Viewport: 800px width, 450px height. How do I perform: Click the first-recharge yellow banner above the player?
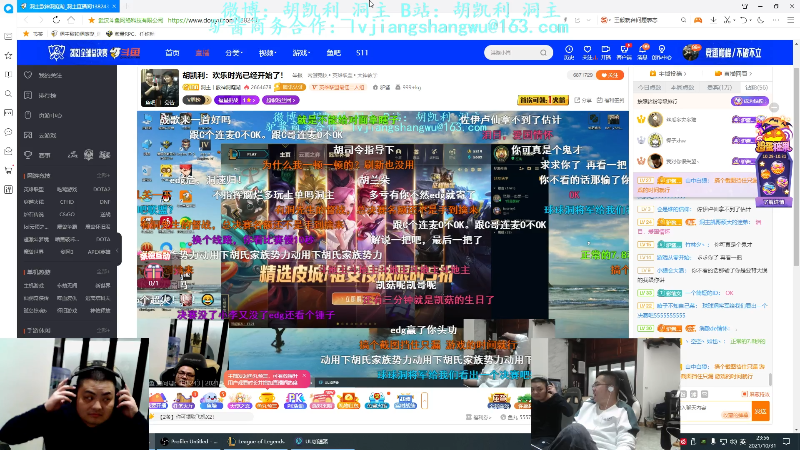tap(542, 100)
